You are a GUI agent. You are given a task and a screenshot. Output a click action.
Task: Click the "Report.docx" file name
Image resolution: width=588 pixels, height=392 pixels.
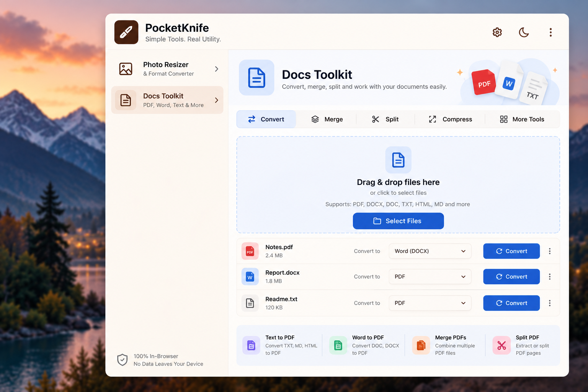(283, 273)
